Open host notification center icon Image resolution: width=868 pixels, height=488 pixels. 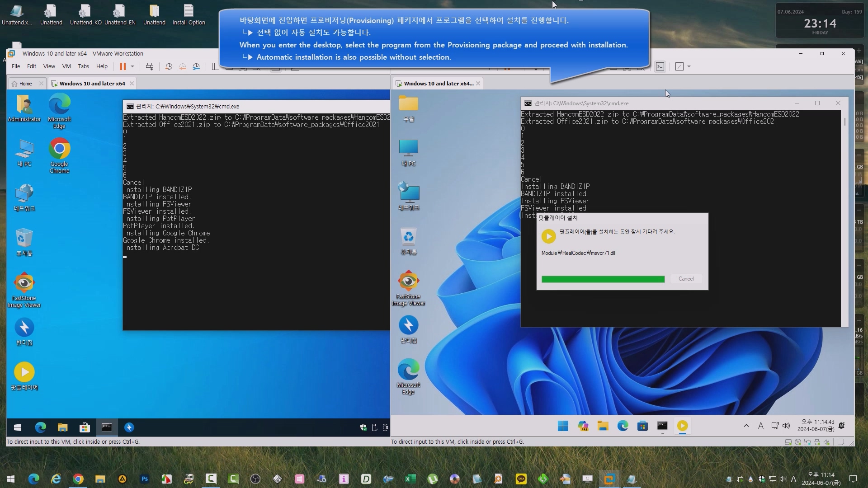click(x=853, y=479)
